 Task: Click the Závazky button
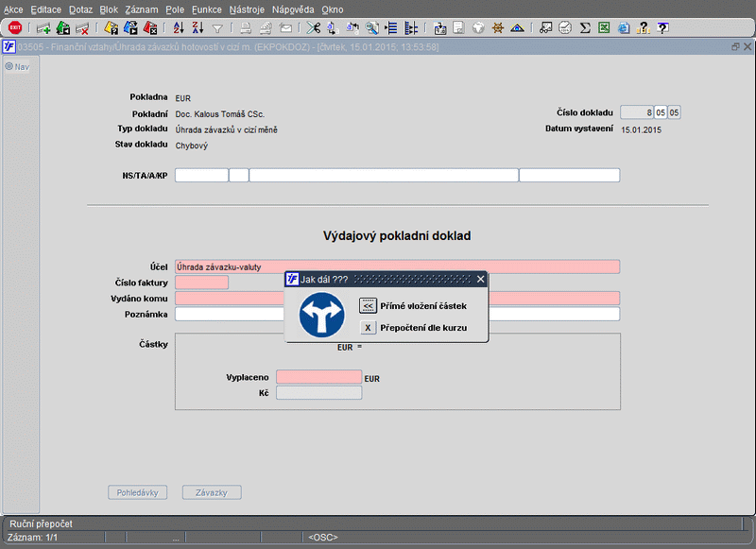[212, 492]
